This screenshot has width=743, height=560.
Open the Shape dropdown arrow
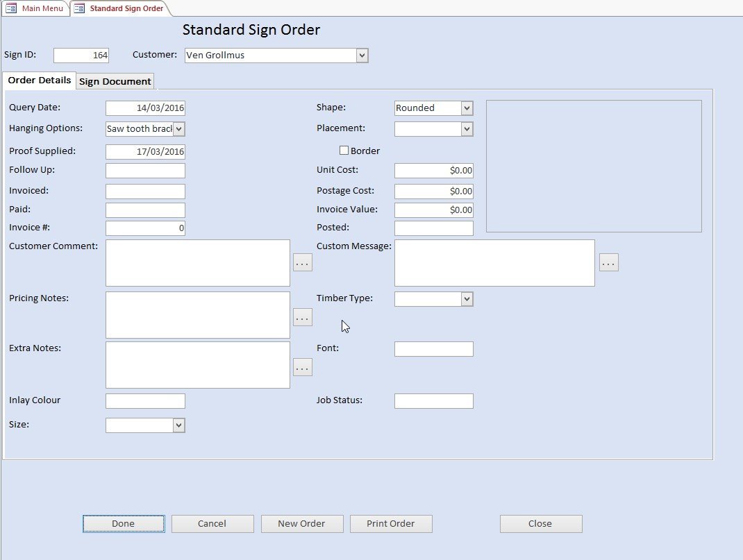(467, 108)
